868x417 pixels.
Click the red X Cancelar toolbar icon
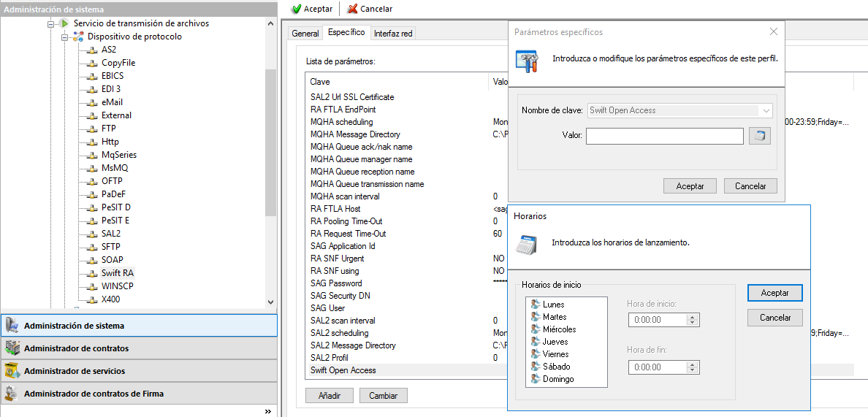pos(352,9)
